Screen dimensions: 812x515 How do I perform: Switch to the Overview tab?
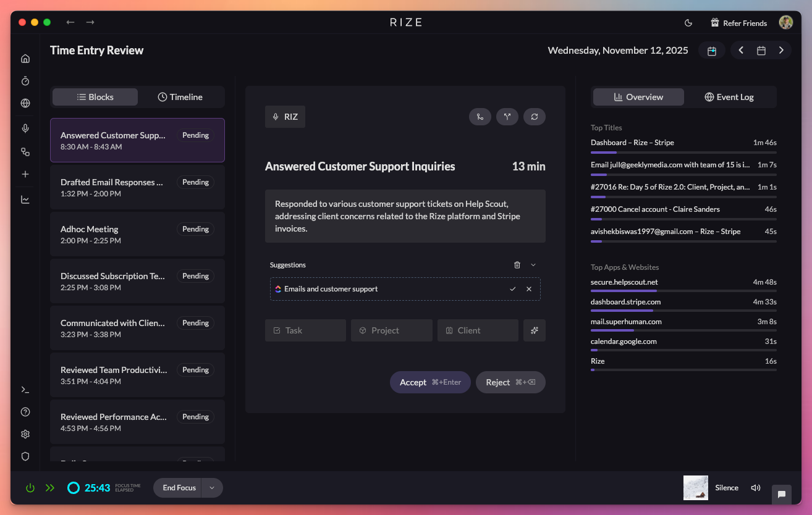click(638, 97)
